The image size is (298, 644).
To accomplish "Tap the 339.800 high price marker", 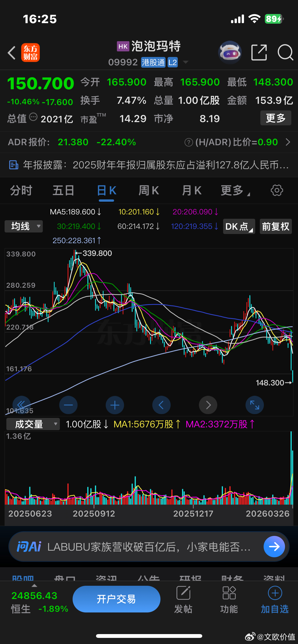I will (x=94, y=253).
